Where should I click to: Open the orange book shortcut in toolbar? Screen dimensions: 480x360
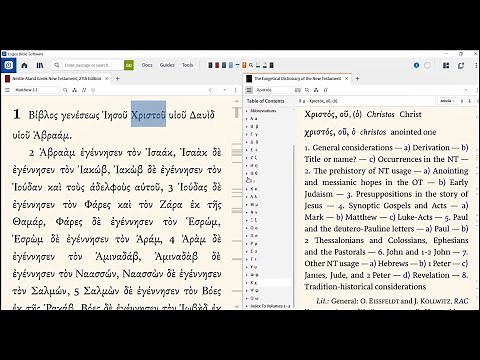tap(244, 65)
